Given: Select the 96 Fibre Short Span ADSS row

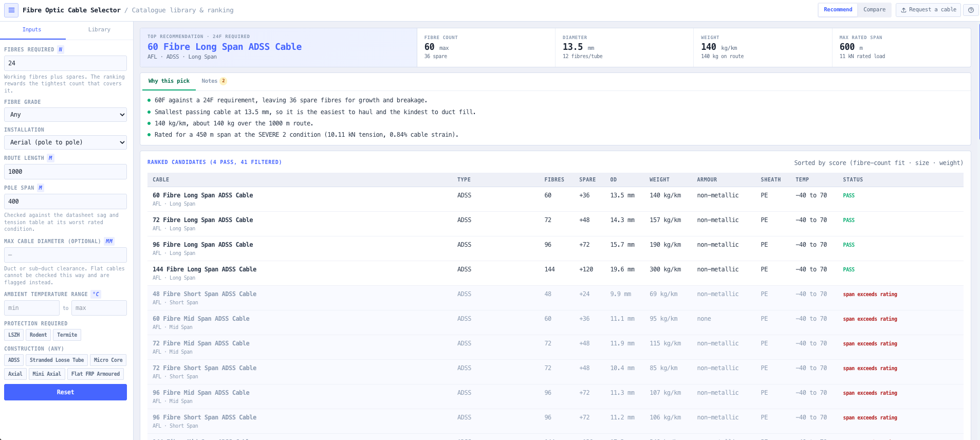Looking at the screenshot, I should (555, 421).
